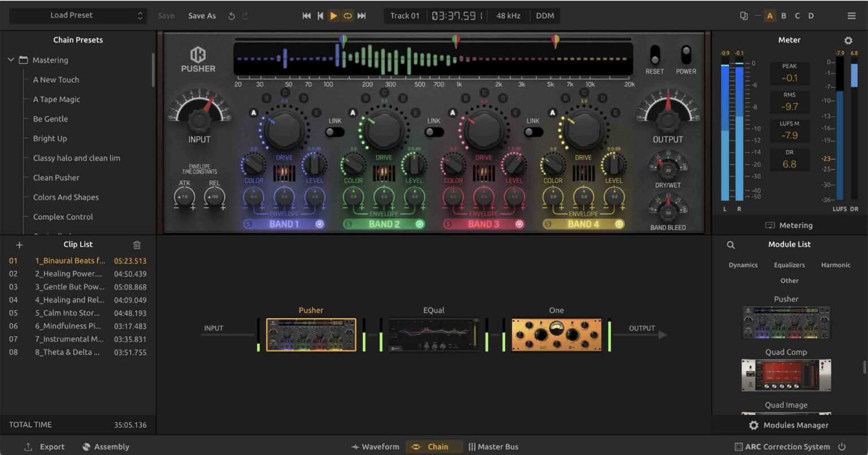Click the Play button in transport controls
This screenshot has height=455, width=868.
[333, 16]
